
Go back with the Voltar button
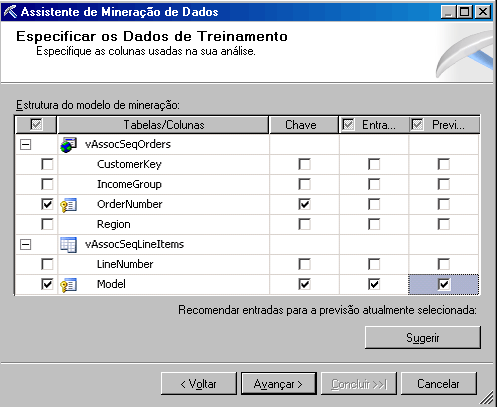pyautogui.click(x=199, y=384)
